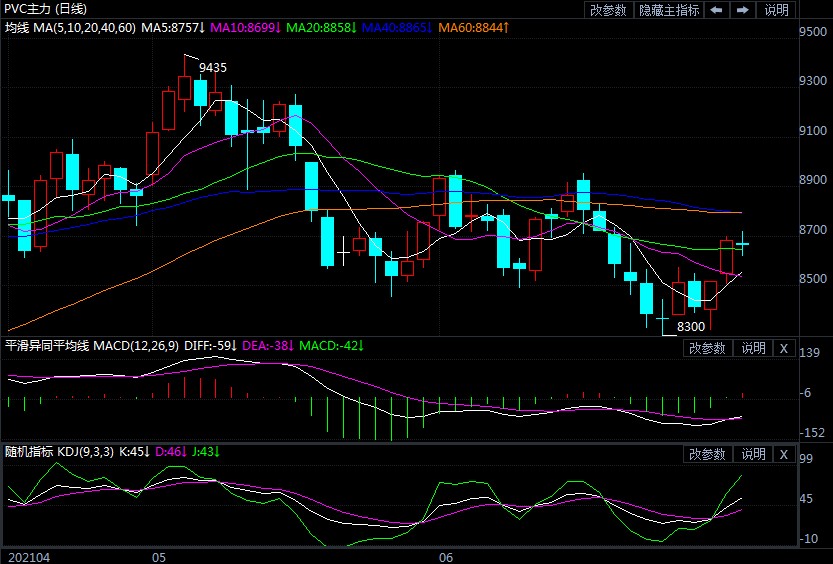
Task: Open 说明 for the main chart
Action: [776, 10]
